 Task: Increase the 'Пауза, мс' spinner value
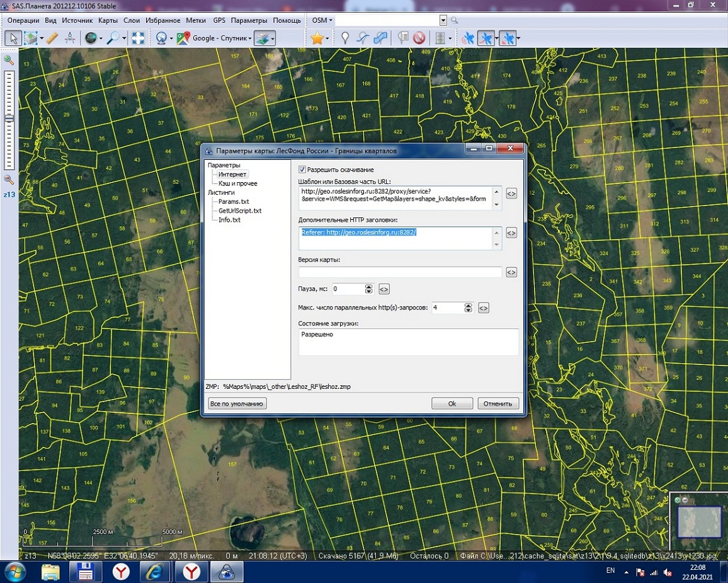coord(369,286)
